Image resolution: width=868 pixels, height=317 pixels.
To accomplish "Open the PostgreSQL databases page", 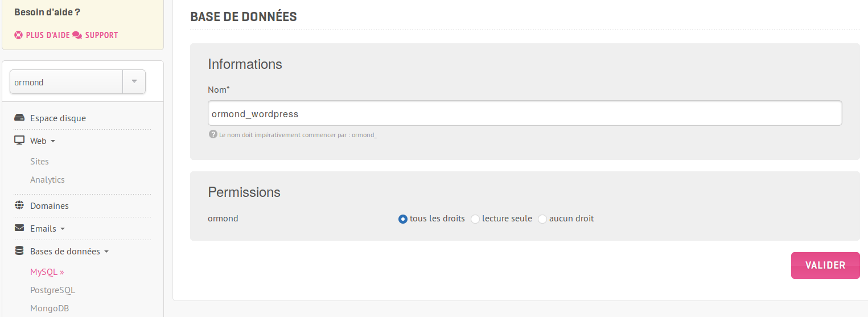I will [x=52, y=290].
